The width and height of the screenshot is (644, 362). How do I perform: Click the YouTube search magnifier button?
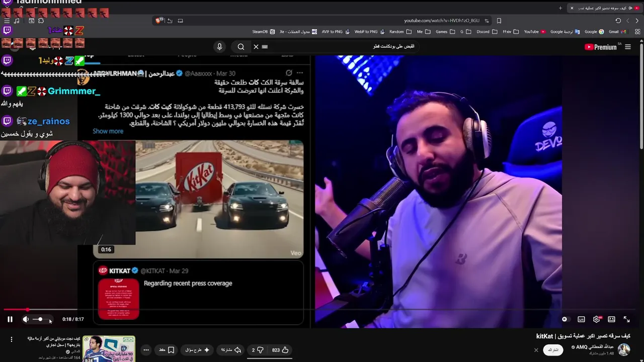pyautogui.click(x=241, y=47)
